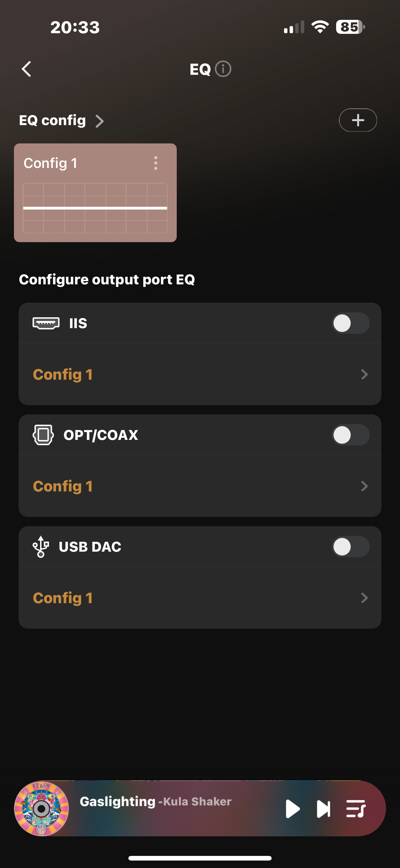Toggle the USB DAC EQ switch
400x868 pixels.
click(x=350, y=547)
